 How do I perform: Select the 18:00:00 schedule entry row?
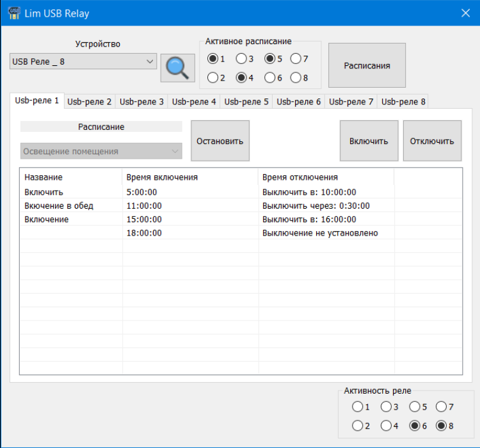point(144,233)
